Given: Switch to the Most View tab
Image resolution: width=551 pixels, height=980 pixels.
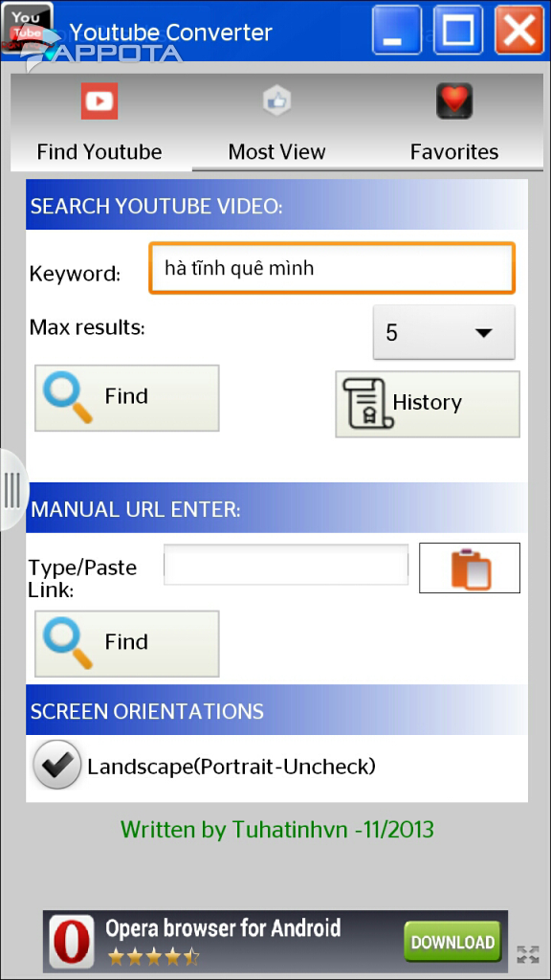Looking at the screenshot, I should 276,123.
